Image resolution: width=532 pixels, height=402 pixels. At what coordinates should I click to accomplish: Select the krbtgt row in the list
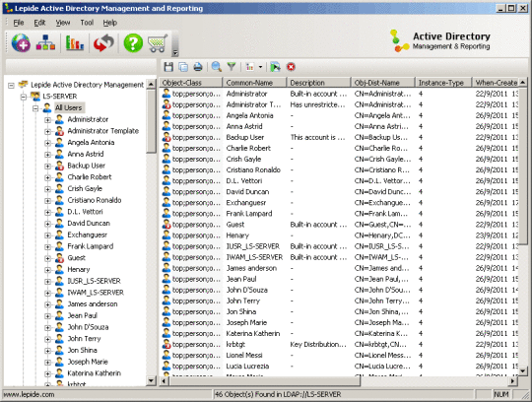click(x=339, y=345)
